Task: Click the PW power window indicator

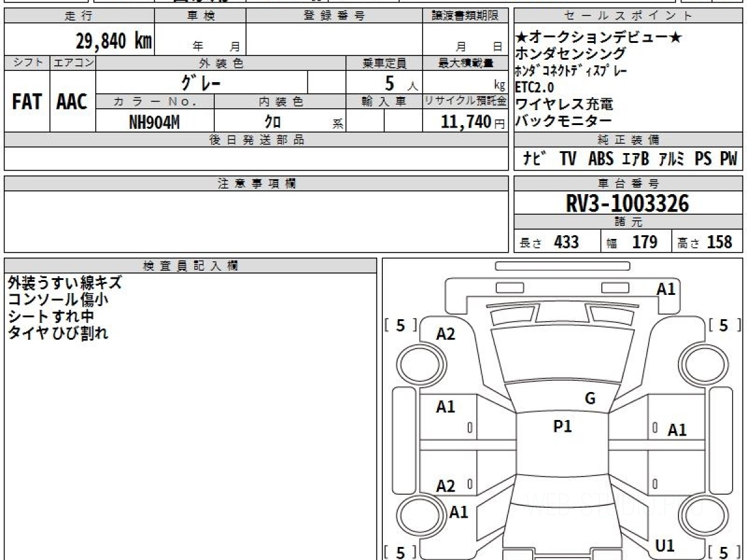Action: (x=728, y=159)
